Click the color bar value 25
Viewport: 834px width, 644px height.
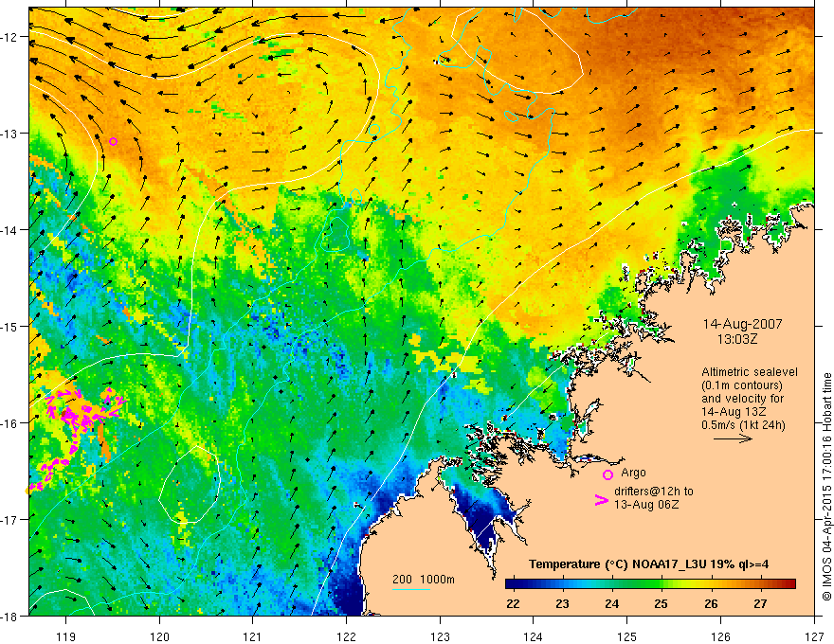point(662,603)
